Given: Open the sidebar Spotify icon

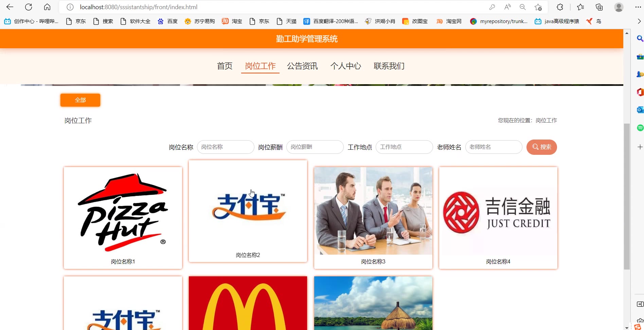Looking at the screenshot, I should (640, 128).
